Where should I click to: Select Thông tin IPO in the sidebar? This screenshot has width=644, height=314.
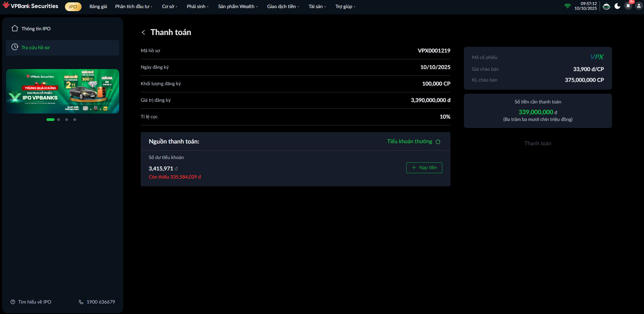(36, 29)
